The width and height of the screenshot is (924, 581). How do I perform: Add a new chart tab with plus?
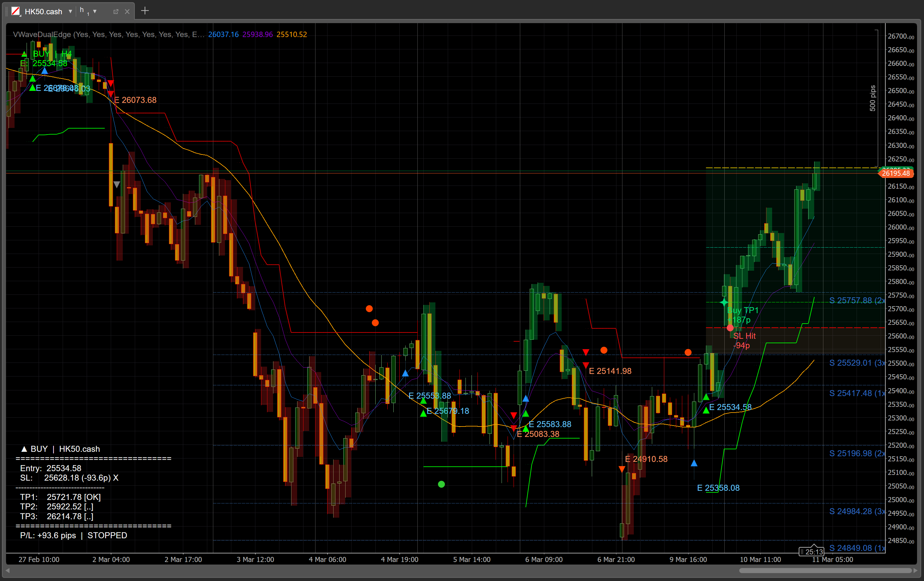[x=145, y=11]
